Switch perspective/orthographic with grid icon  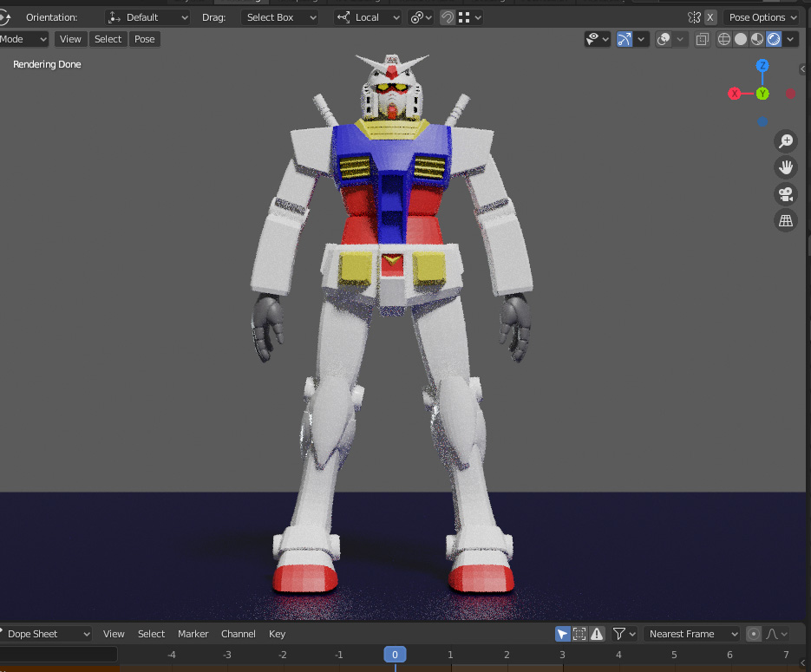coord(786,220)
